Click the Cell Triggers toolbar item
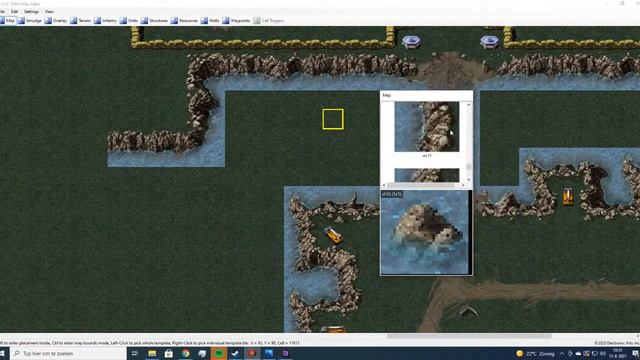 [x=269, y=20]
